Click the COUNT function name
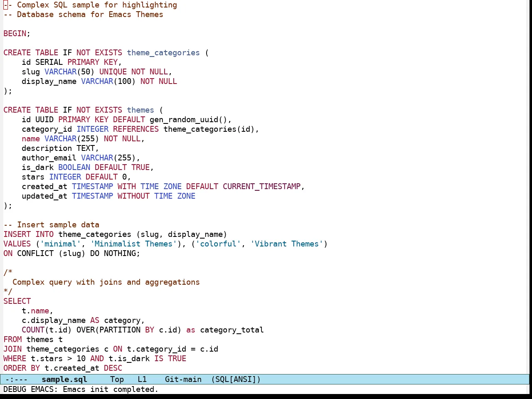The image size is (532, 399). pos(33,330)
